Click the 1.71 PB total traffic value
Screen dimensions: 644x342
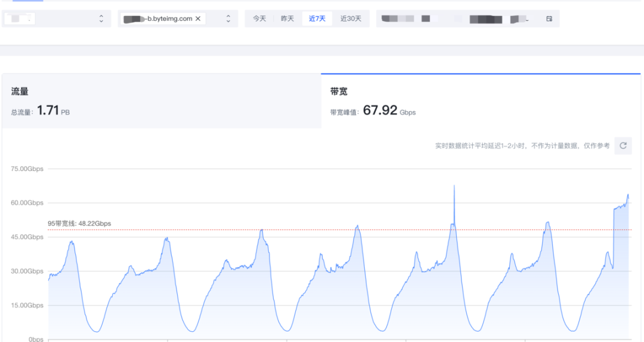[x=54, y=110]
